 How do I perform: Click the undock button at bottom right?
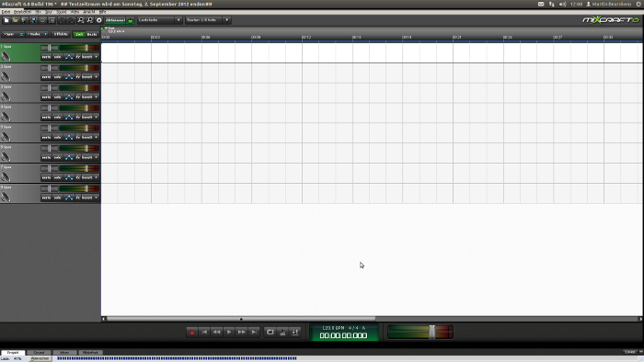(x=630, y=352)
